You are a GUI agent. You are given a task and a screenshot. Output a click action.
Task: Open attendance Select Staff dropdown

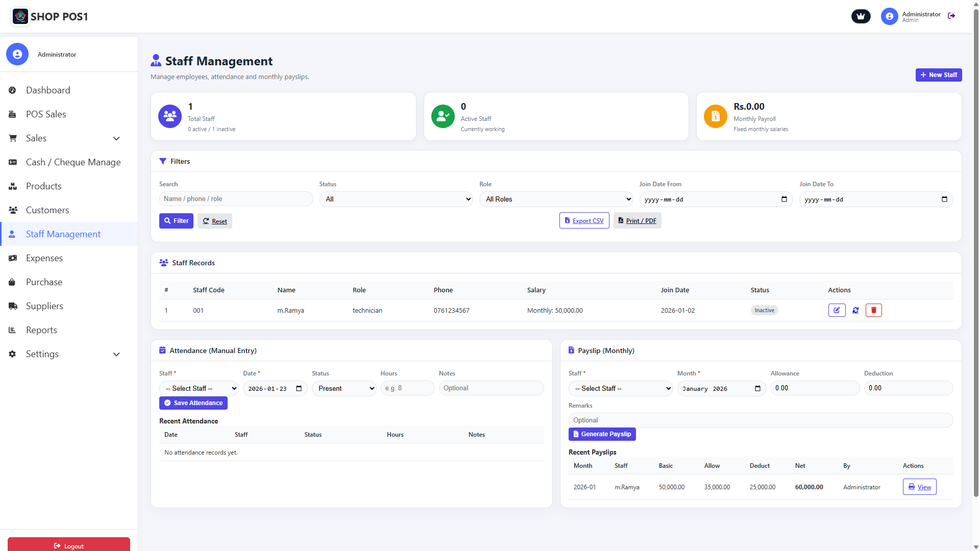[199, 389]
